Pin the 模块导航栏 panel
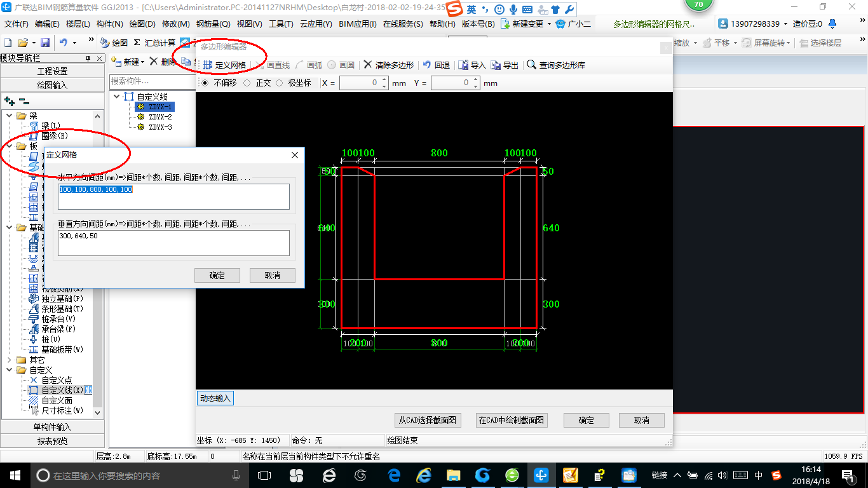 (x=88, y=58)
